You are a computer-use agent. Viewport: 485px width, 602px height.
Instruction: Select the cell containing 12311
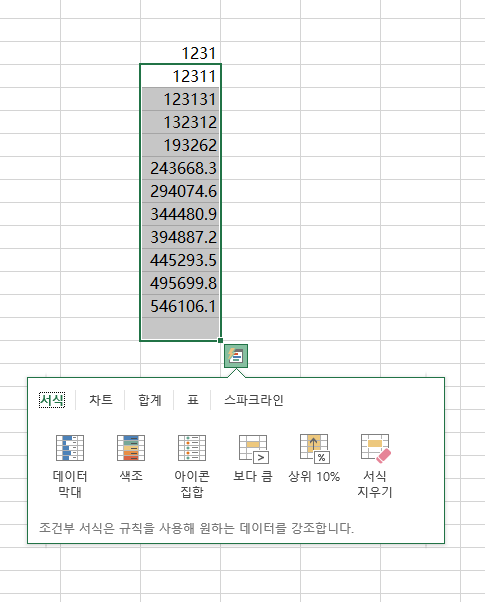(x=180, y=76)
